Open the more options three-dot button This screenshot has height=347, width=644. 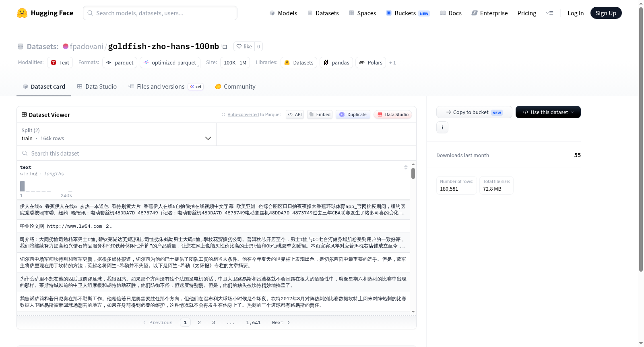[x=442, y=127]
